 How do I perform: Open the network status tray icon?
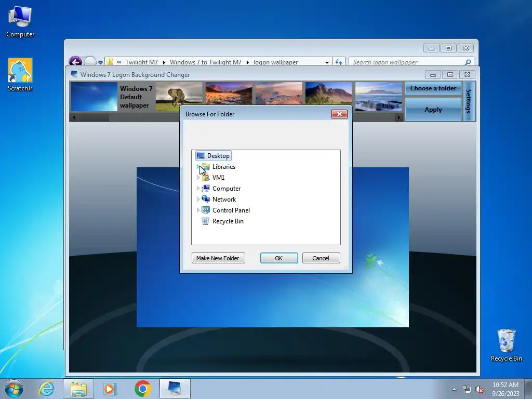click(467, 390)
